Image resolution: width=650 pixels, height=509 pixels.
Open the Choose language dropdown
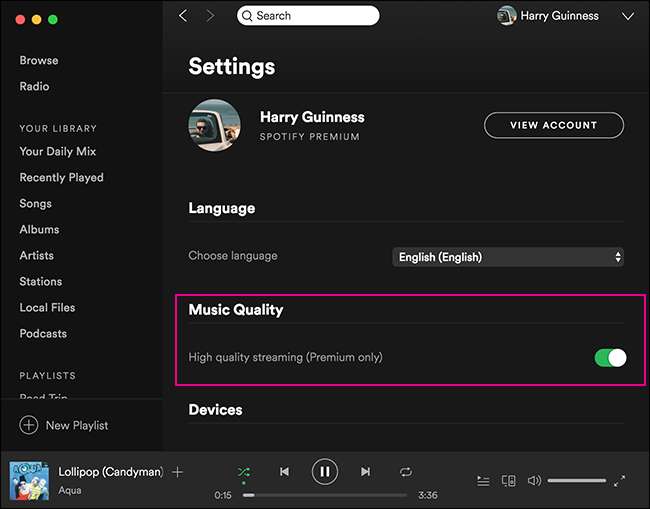tap(508, 257)
